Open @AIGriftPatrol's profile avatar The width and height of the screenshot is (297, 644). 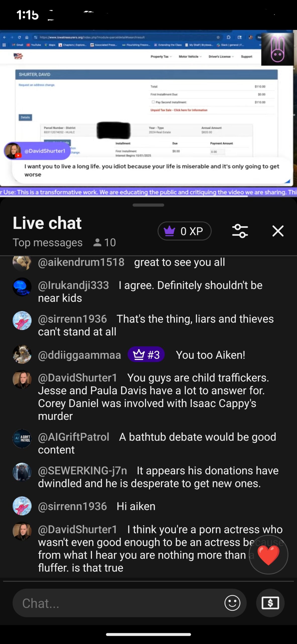[x=22, y=438]
